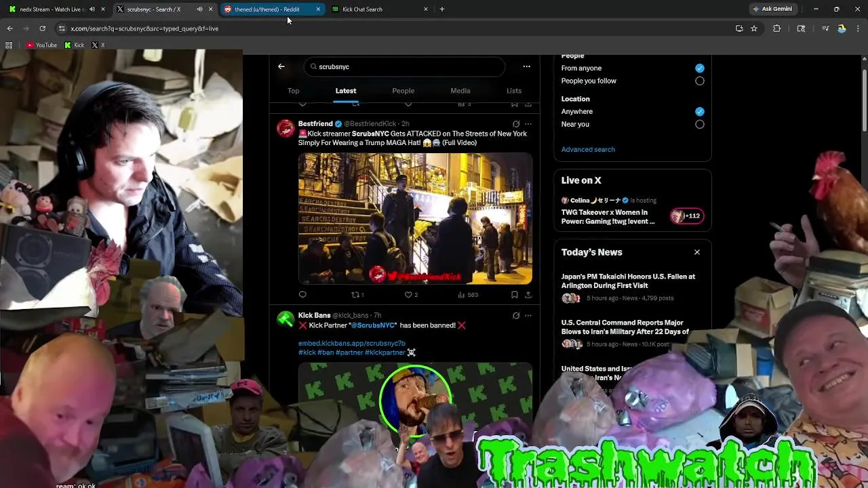Mute audio on nedx Stream tab

tap(92, 9)
